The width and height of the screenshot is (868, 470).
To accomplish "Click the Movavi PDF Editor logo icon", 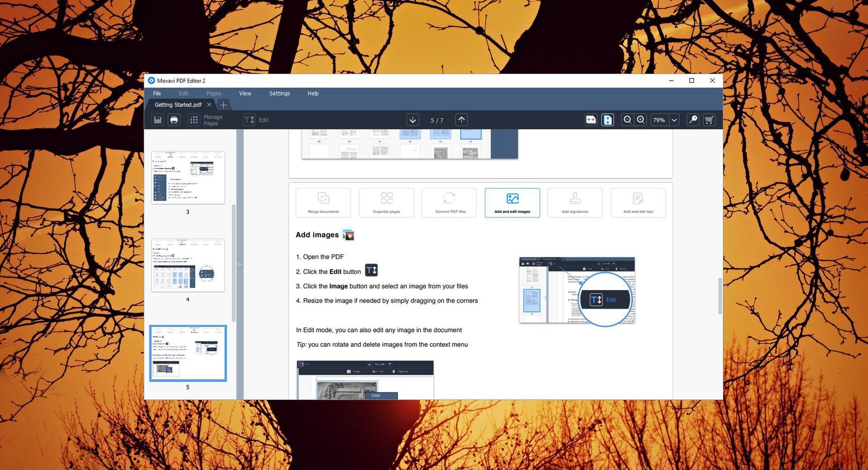I will 151,81.
